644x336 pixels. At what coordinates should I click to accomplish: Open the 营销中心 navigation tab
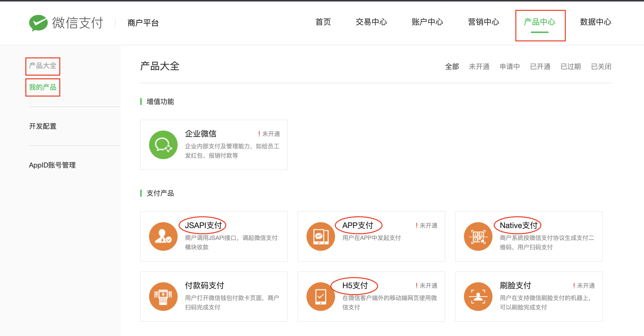tap(484, 22)
